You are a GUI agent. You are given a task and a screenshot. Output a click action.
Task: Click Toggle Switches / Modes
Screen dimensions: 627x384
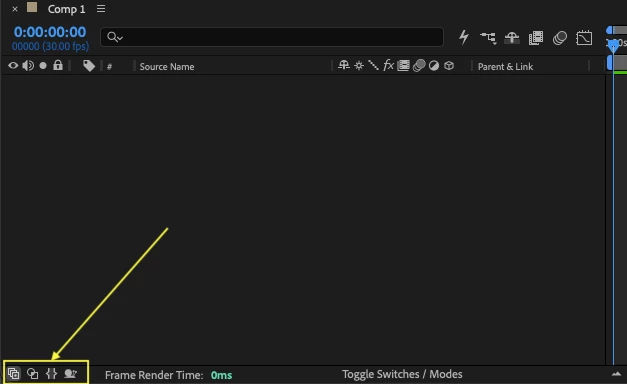coord(402,374)
